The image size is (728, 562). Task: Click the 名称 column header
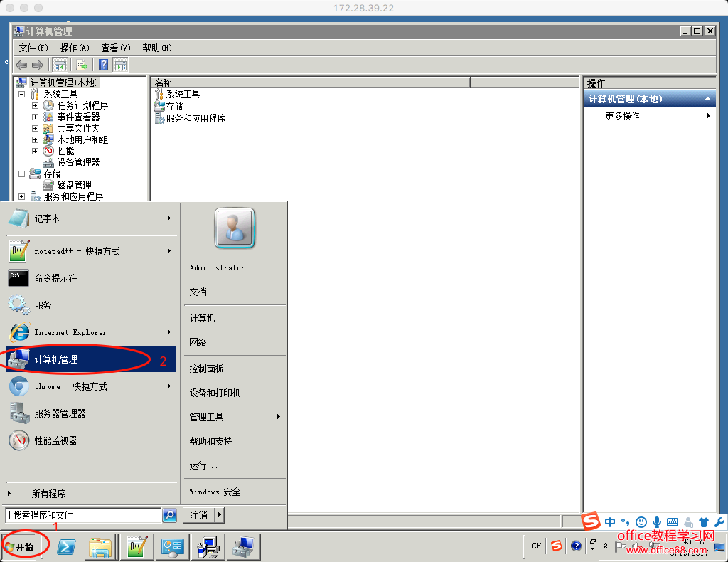(x=311, y=83)
